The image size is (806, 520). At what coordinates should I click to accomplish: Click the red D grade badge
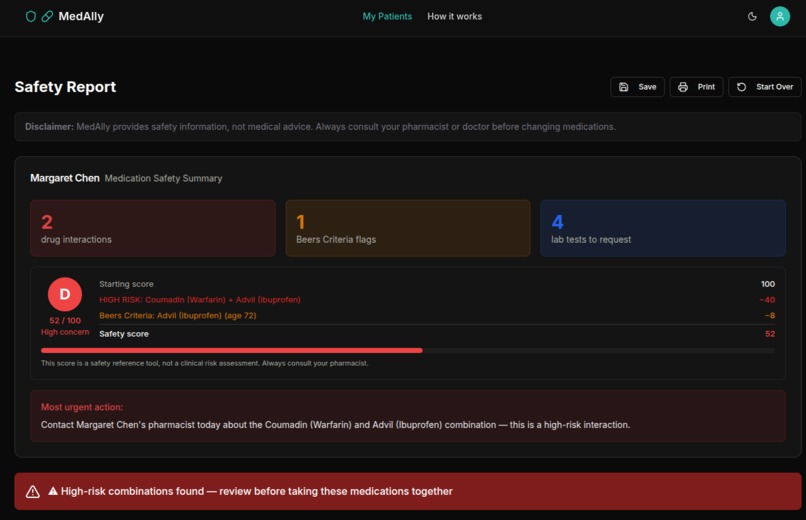point(65,294)
